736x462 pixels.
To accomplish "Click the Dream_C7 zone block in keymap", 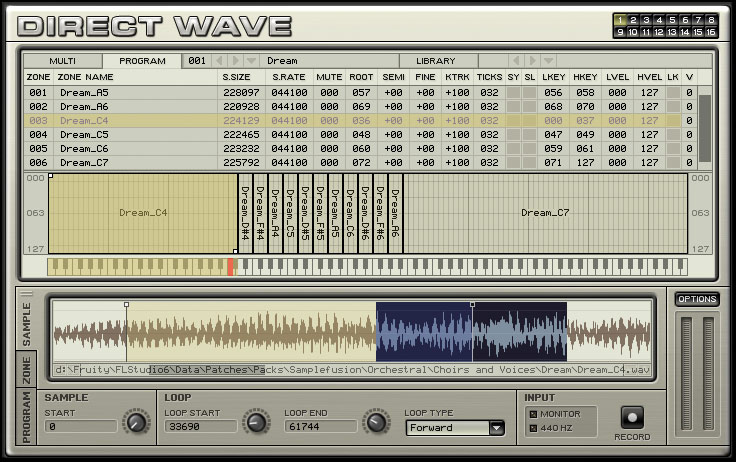I will pyautogui.click(x=545, y=213).
